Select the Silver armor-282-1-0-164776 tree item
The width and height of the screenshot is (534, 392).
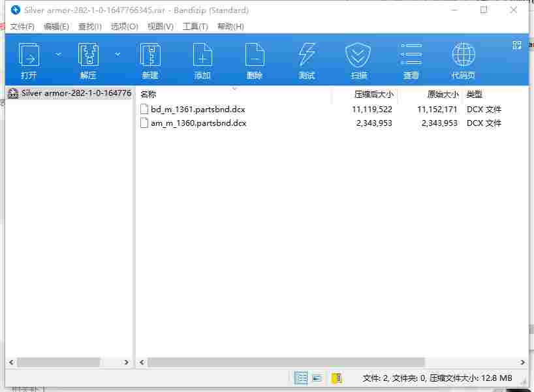pos(76,93)
